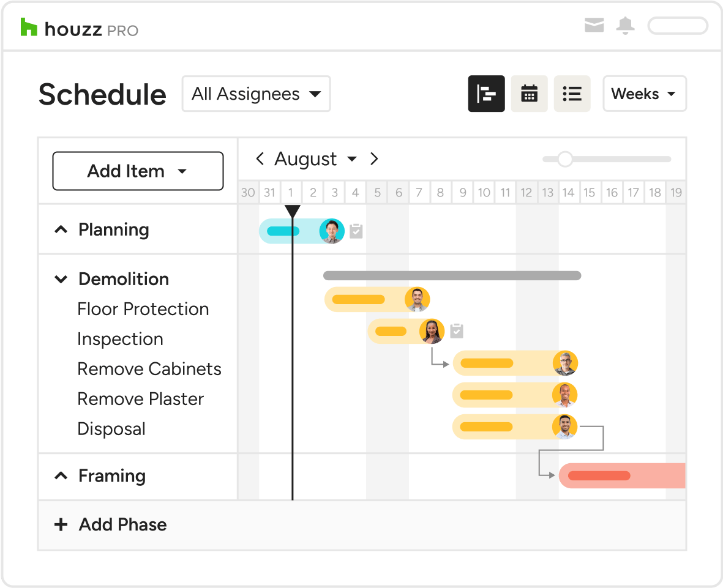
Task: Expand the Framing phase
Action: click(x=61, y=475)
